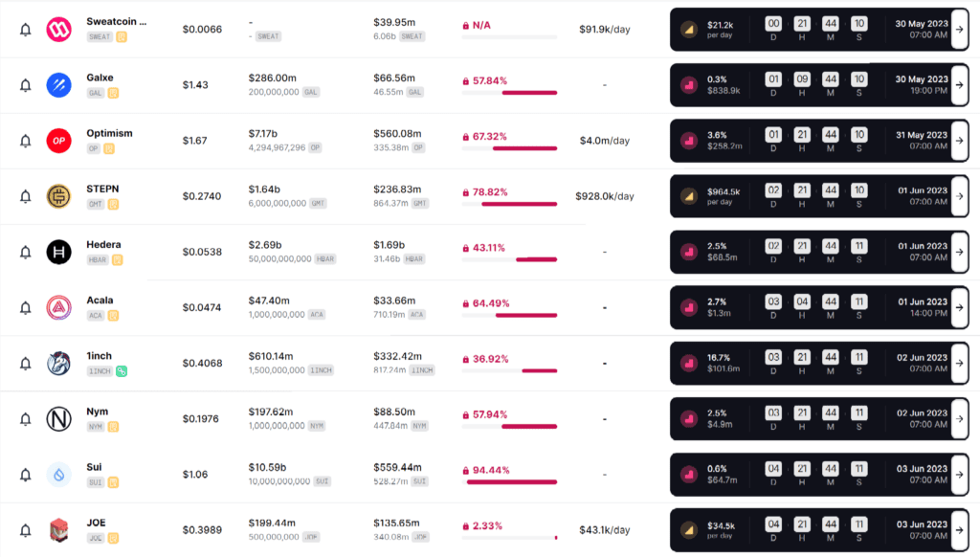The width and height of the screenshot is (980, 557).
Task: Open the Optimism token name link
Action: tap(109, 133)
